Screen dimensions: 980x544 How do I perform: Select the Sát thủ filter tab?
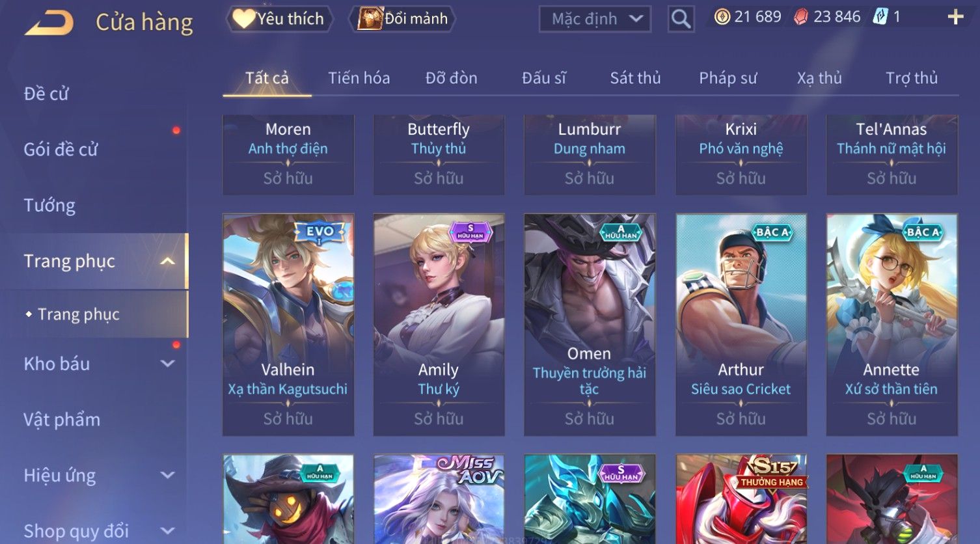[x=635, y=78]
